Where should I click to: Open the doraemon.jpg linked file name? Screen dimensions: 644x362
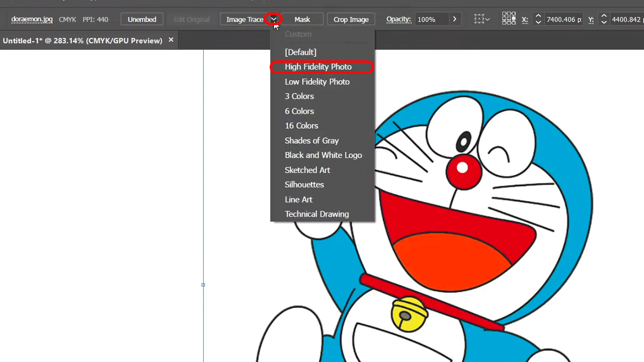[32, 19]
